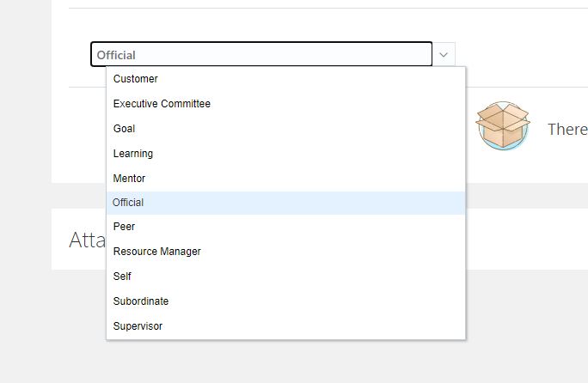
Task: Toggle the dropdown chevron arrow
Action: pos(444,55)
